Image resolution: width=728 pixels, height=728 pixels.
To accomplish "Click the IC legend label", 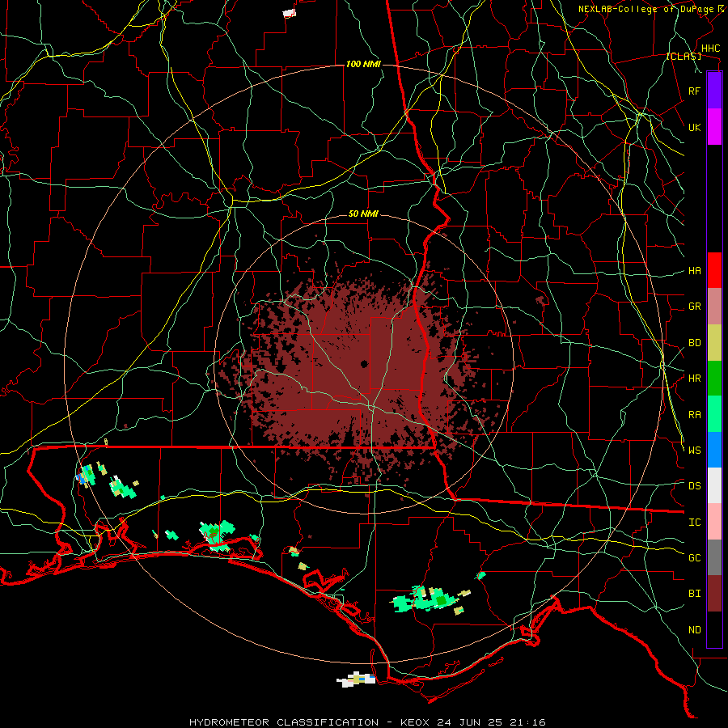I will tap(694, 523).
